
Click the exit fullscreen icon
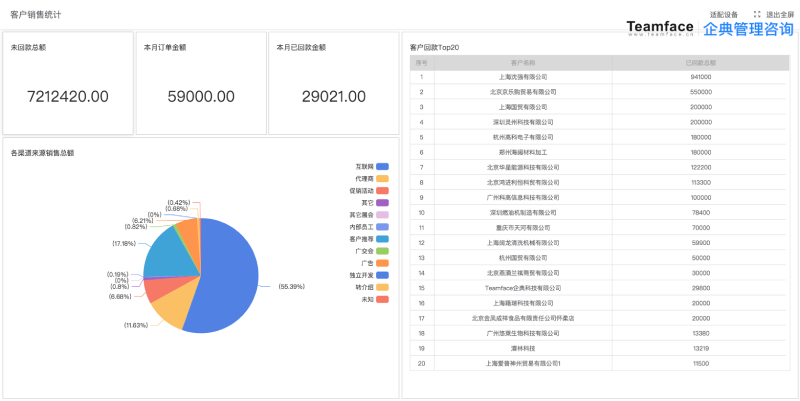757,15
